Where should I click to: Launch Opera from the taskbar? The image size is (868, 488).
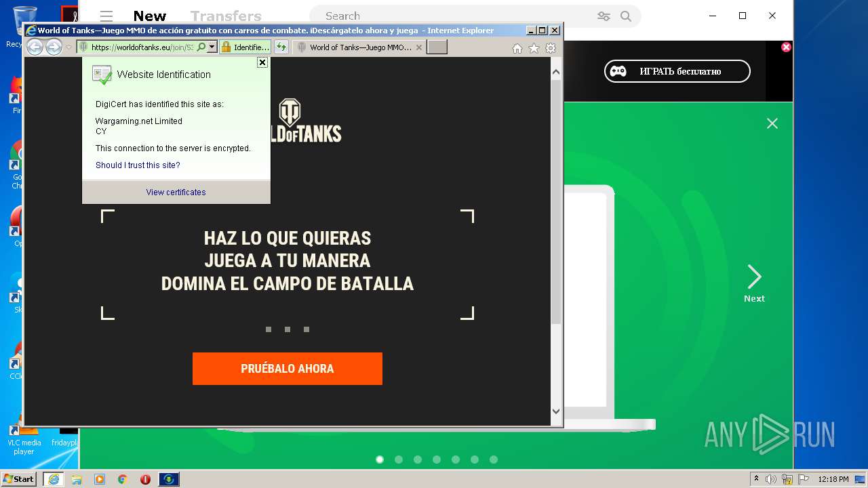coord(145,479)
